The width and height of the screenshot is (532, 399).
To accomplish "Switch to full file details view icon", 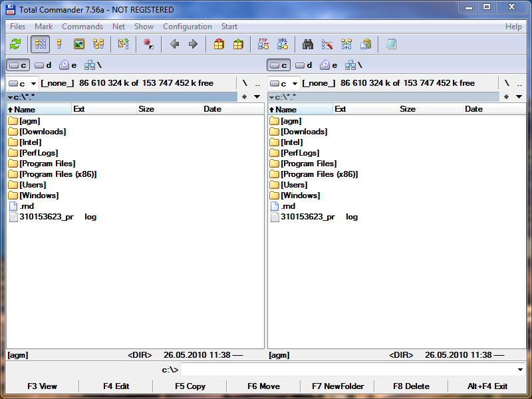I will point(59,44).
